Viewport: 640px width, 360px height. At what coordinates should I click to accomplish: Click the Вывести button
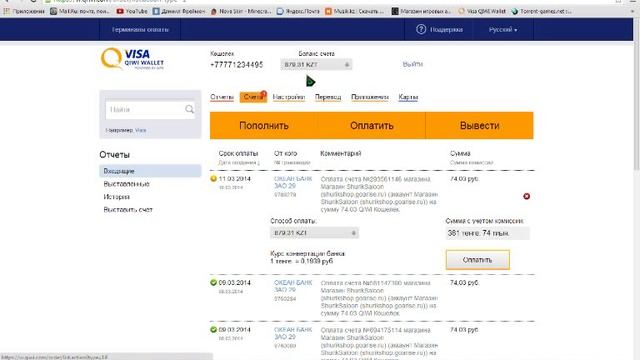[480, 126]
